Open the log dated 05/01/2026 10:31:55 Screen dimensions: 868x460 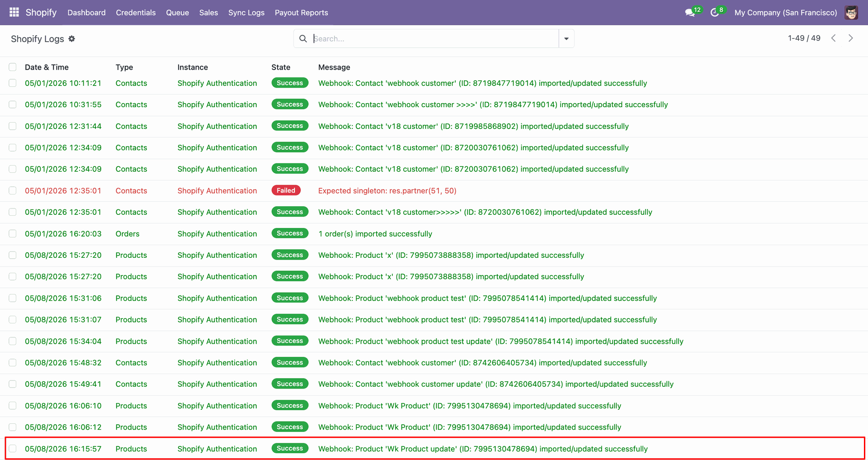(63, 104)
